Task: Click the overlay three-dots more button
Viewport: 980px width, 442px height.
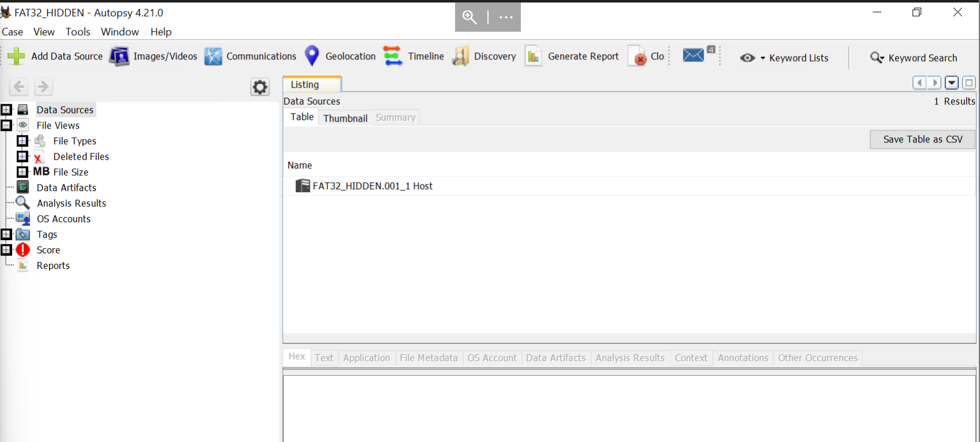Action: pos(506,17)
